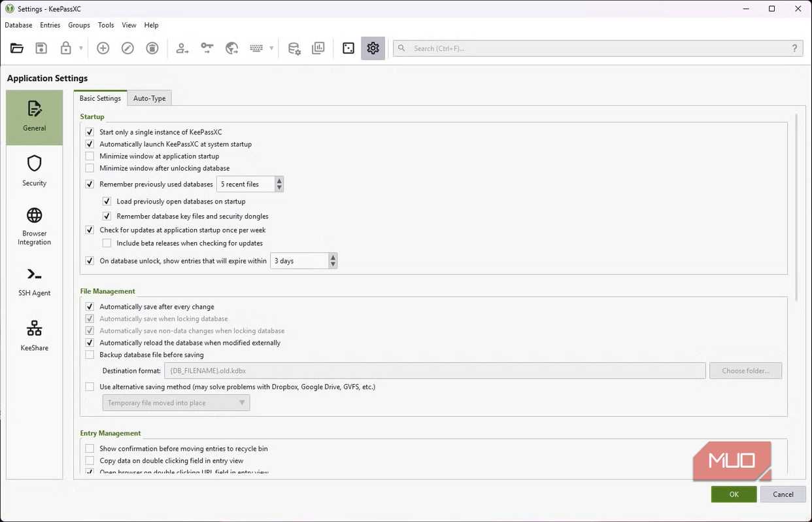
Task: Open Browser Integration settings
Action: [35, 226]
